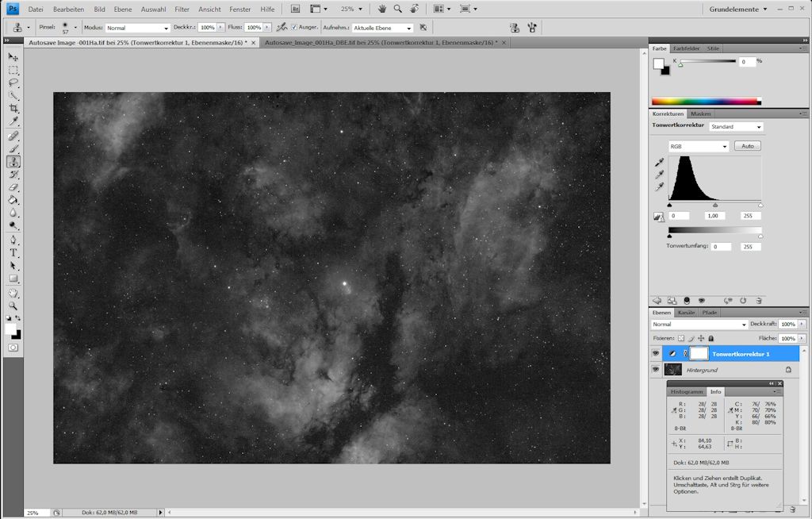Toggle airbrush mode in options bar

[x=282, y=27]
